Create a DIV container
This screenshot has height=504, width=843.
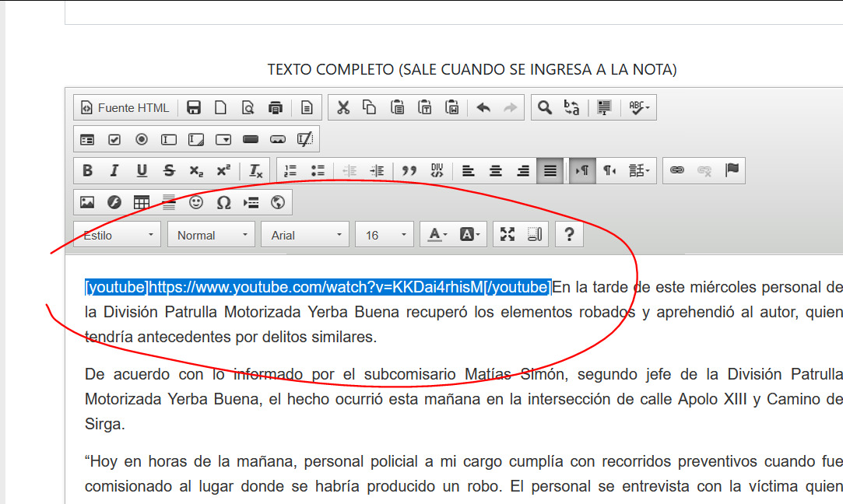(x=437, y=171)
